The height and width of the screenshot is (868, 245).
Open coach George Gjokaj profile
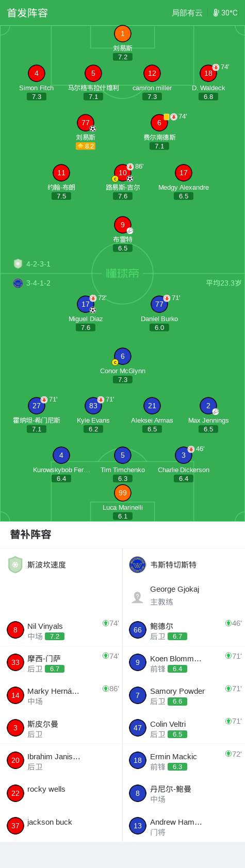[x=184, y=595]
